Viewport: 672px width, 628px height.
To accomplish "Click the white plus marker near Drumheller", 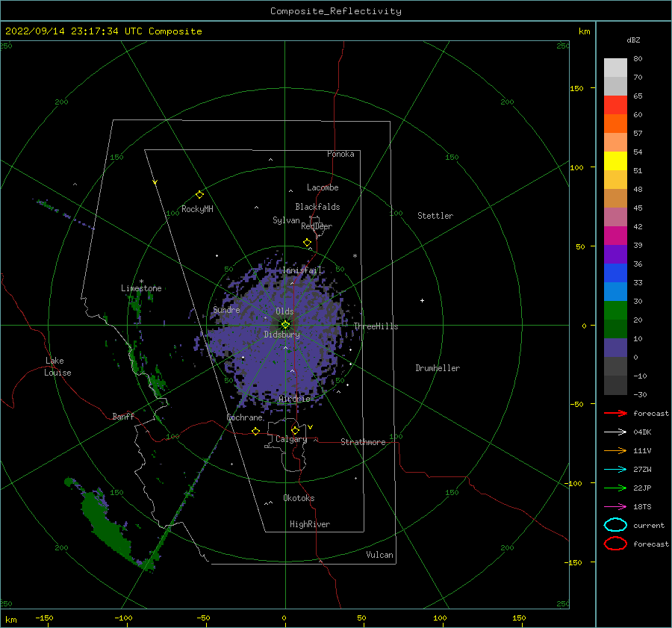I will pyautogui.click(x=422, y=300).
